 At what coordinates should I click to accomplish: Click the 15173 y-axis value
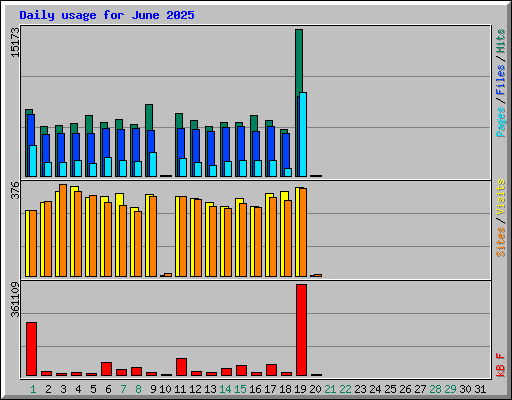(x=15, y=42)
